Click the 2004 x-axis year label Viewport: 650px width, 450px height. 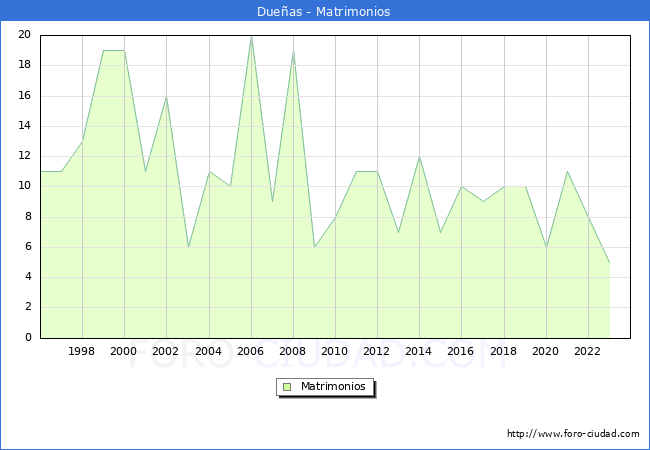pyautogui.click(x=208, y=351)
